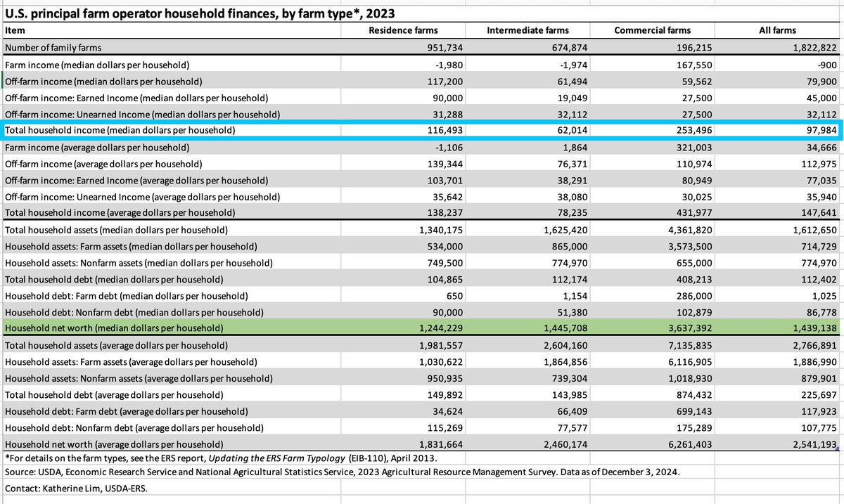Select 'Total household debt (median dollars' row label

click(x=115, y=279)
